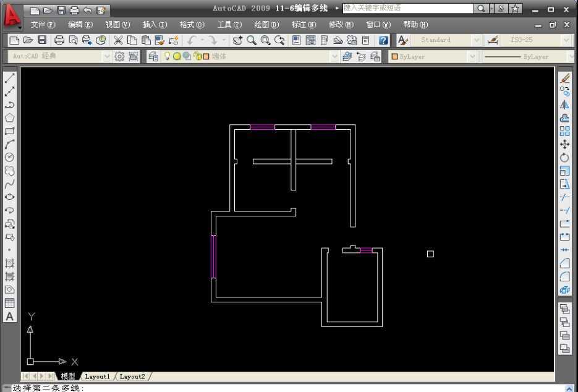The height and width of the screenshot is (392, 578).
Task: Select the Line draw tool
Action: (10, 78)
